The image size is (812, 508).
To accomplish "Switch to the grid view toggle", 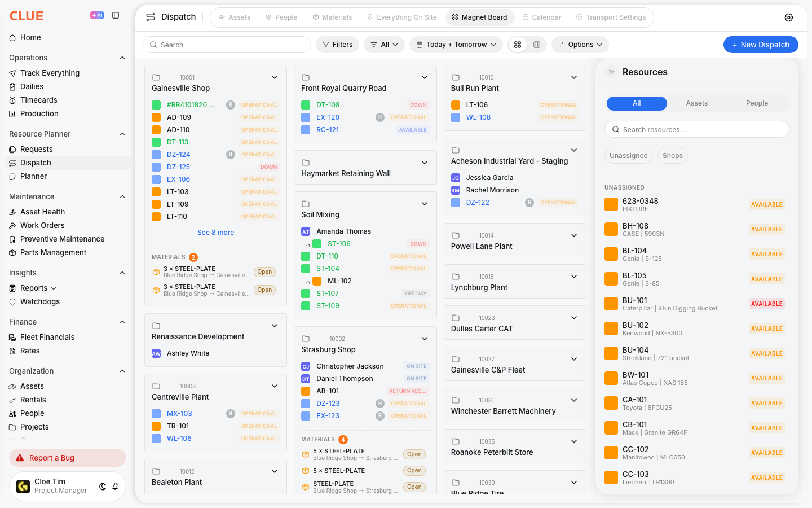I will tap(518, 45).
